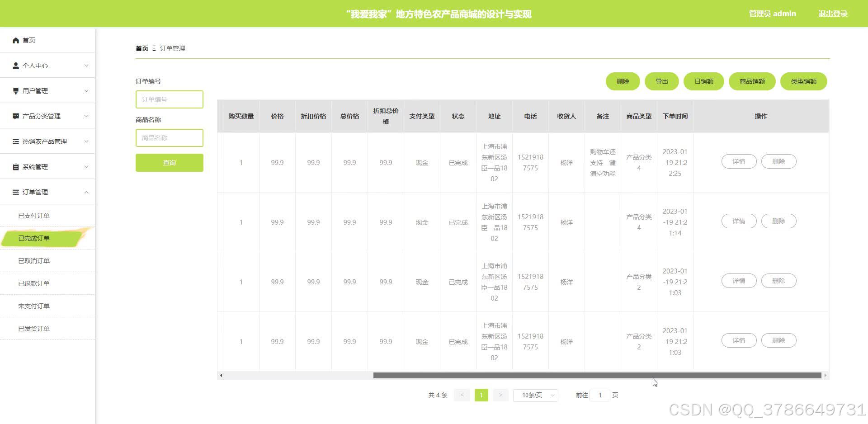This screenshot has width=868, height=424.
Task: Expand 产品分类管理 chevron arrow
Action: click(x=86, y=116)
